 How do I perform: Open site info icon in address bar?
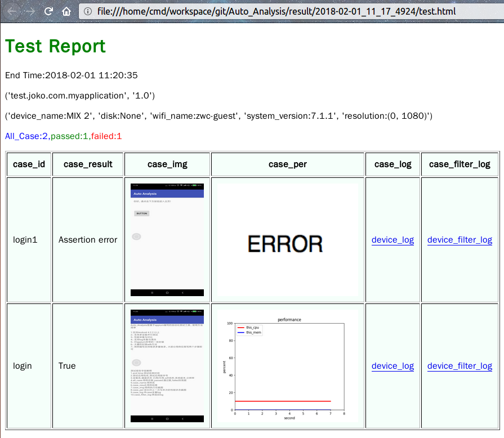pyautogui.click(x=88, y=11)
